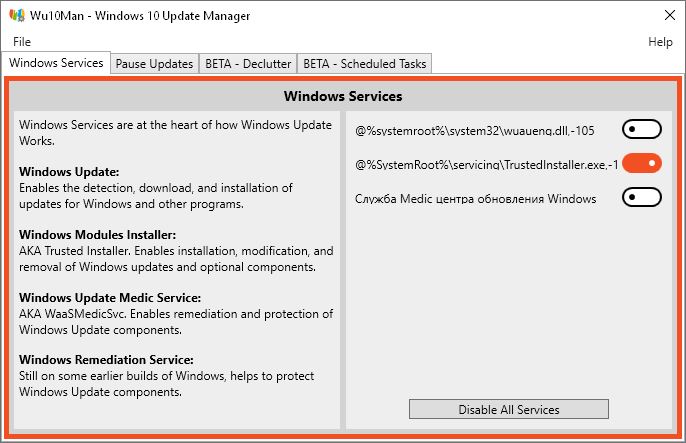Screen dimensions: 686x443
Task: Close the Wu10Man window
Action: [669, 16]
